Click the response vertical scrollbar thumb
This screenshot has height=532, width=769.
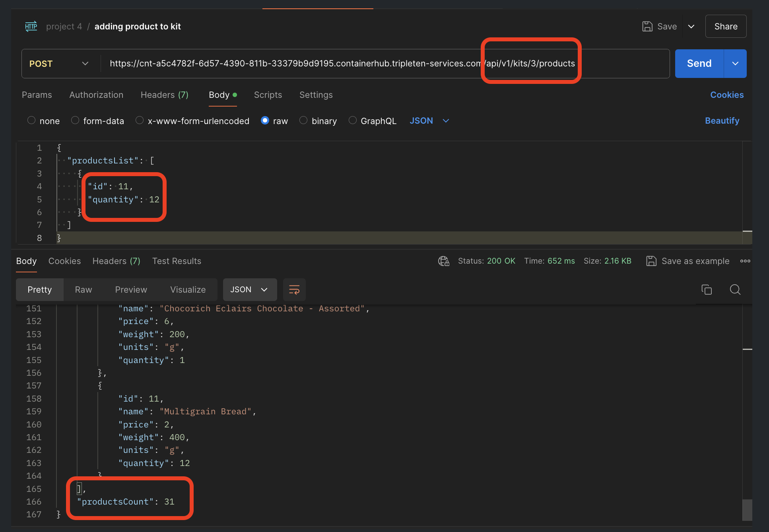pos(747,510)
